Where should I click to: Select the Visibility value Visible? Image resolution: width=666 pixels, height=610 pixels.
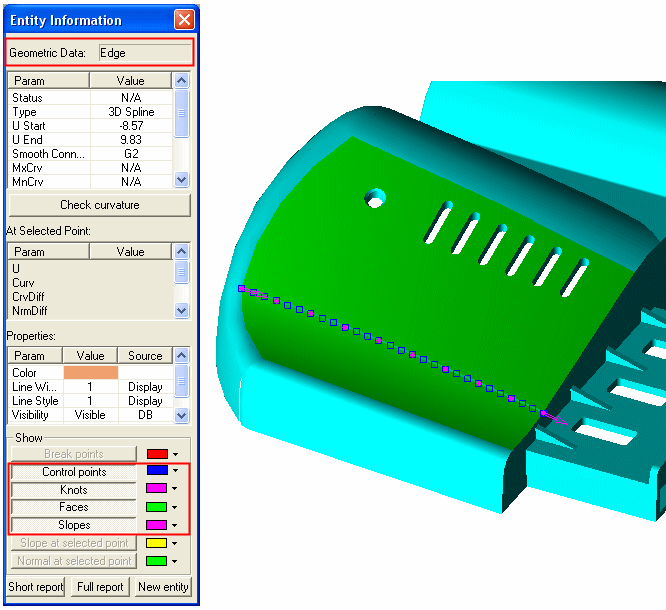(90, 415)
